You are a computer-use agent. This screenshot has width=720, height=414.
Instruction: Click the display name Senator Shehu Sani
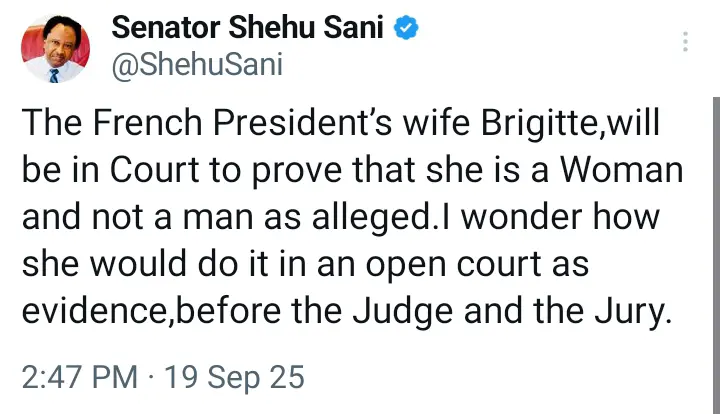247,28
